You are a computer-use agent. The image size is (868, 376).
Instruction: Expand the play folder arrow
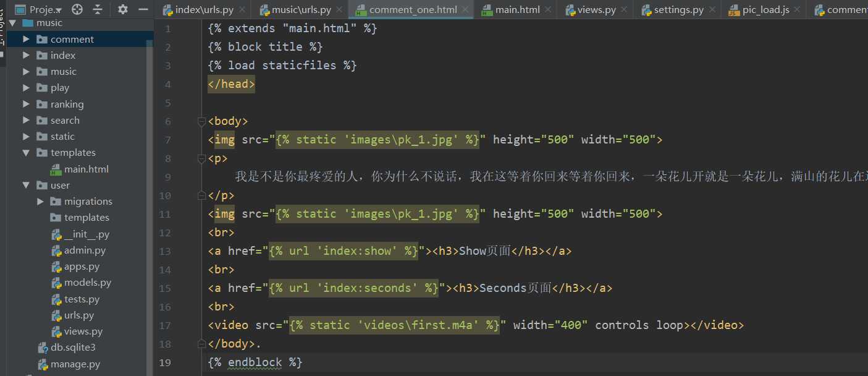point(26,88)
